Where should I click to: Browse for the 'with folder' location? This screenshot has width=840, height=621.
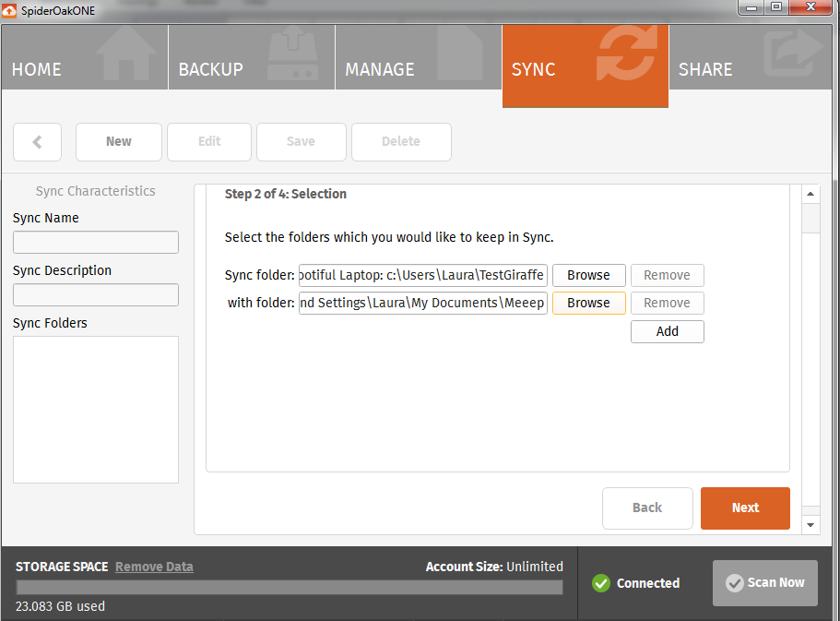[589, 303]
